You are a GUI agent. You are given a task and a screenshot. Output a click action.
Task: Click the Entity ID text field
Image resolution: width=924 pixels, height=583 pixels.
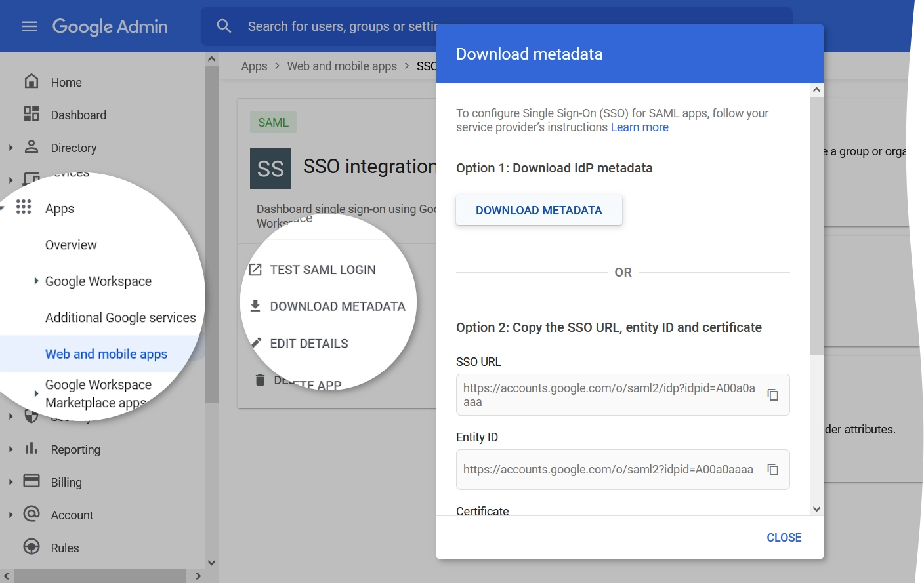[623, 470]
